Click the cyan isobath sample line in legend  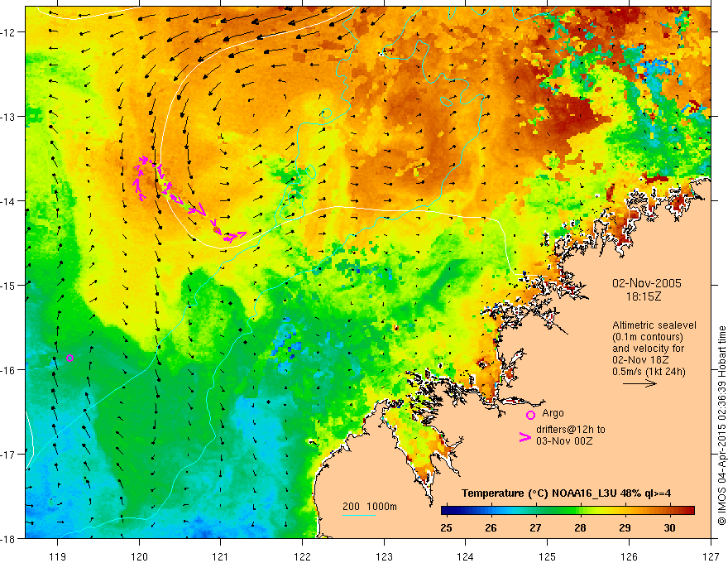pos(359,515)
